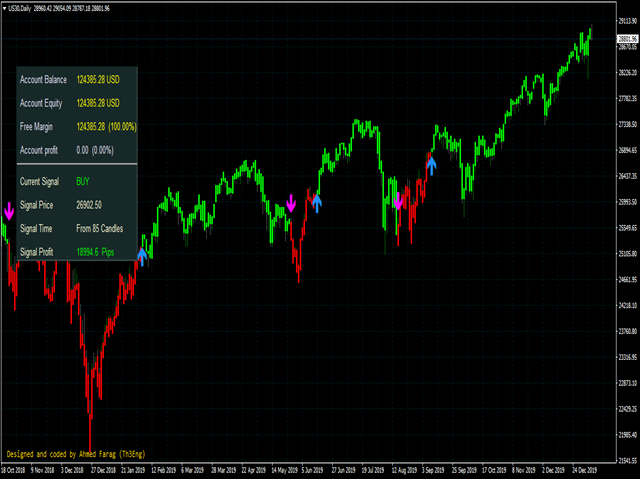This screenshot has height=480, width=640.
Task: Select the Signal Price value 26902.50
Action: [x=94, y=205]
